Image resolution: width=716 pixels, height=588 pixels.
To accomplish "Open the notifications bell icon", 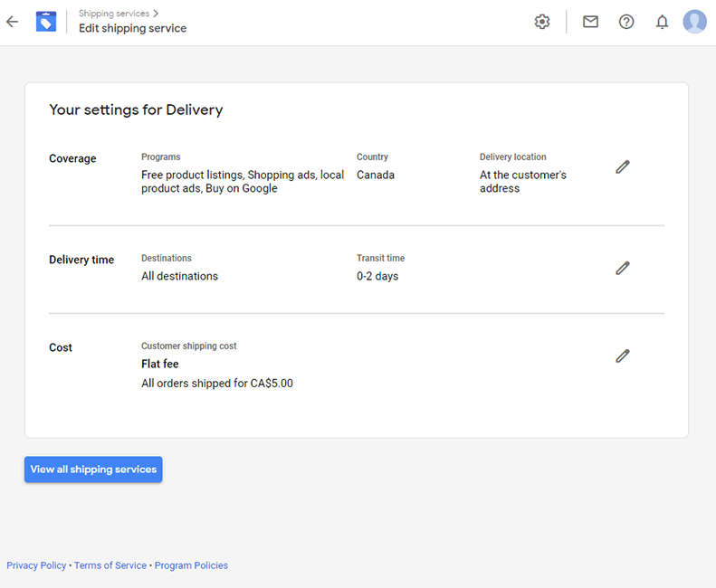I will click(662, 22).
